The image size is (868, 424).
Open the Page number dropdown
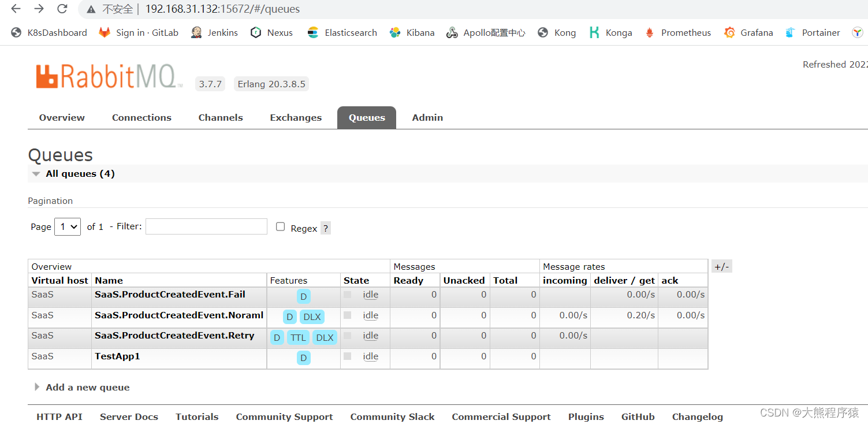coord(67,226)
